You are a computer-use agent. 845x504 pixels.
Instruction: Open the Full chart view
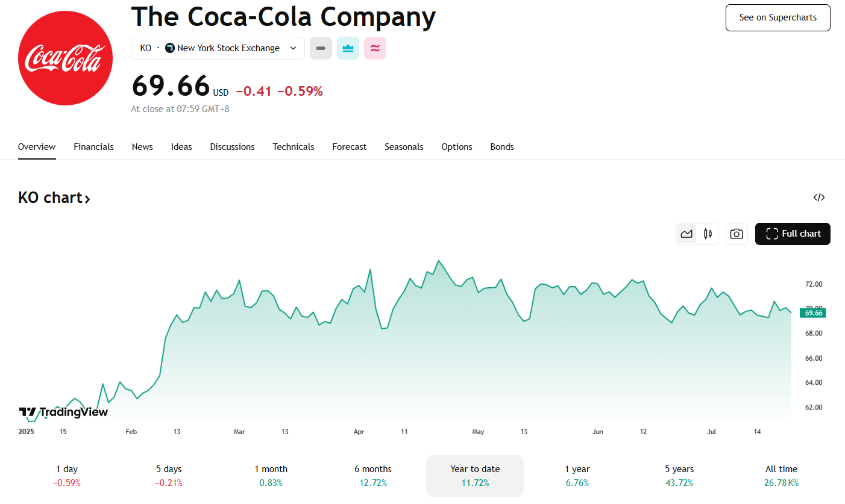point(793,234)
